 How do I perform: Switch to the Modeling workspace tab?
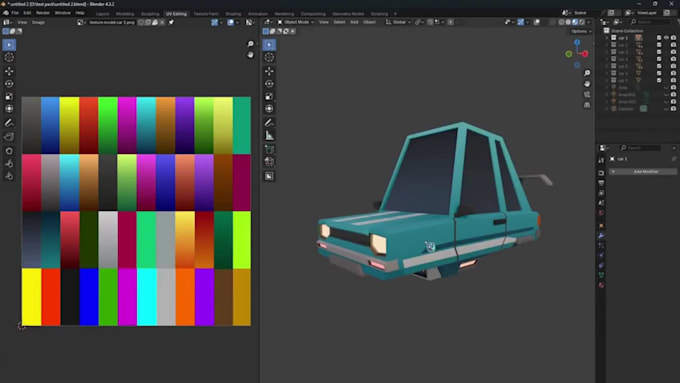tap(125, 14)
